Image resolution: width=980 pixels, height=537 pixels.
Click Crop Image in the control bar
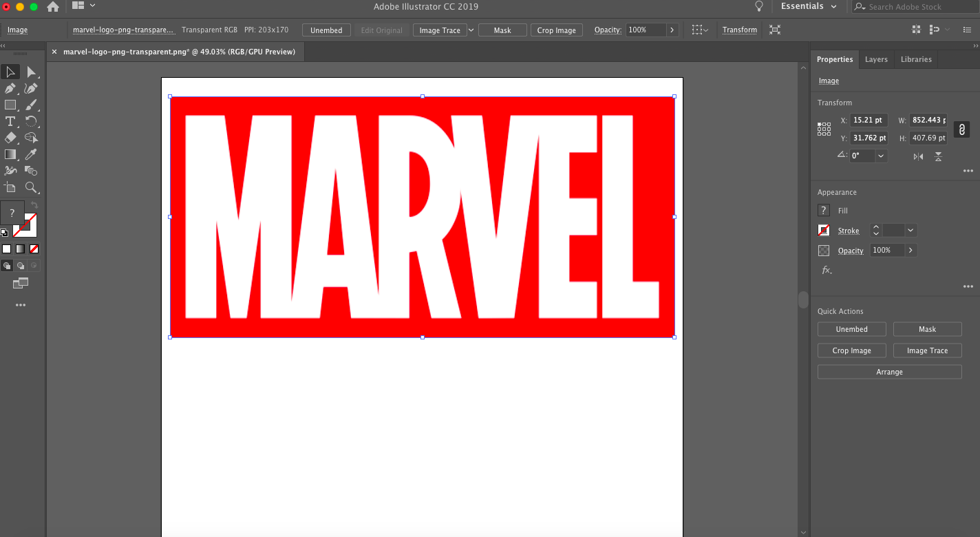[557, 30]
